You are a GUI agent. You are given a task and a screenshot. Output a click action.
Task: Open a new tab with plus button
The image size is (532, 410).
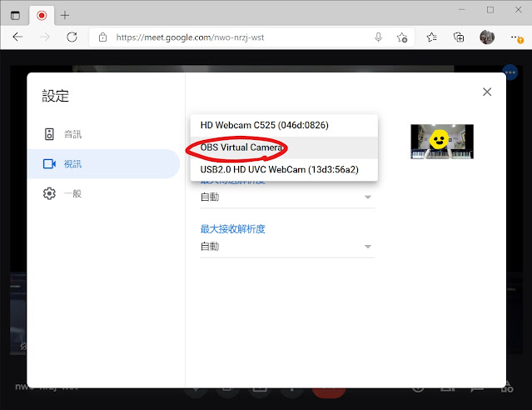point(65,15)
